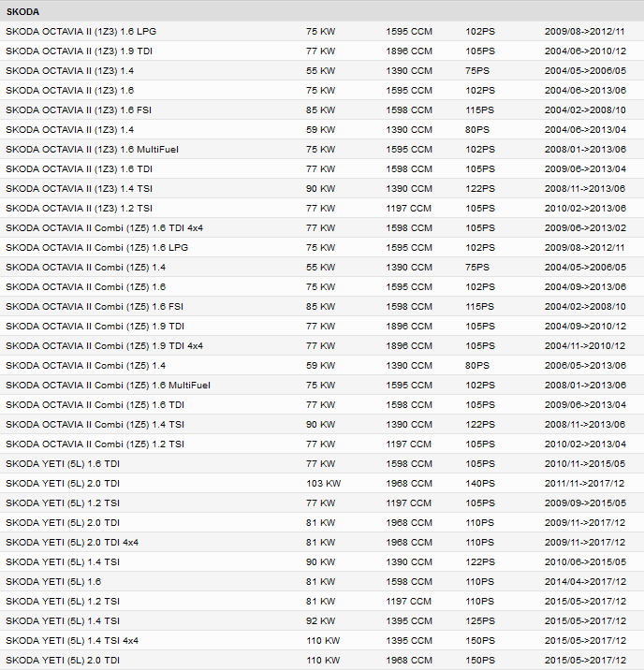Click date range 2011/11->2017/12
Image resolution: width=644 pixels, height=670 pixels.
585,484
